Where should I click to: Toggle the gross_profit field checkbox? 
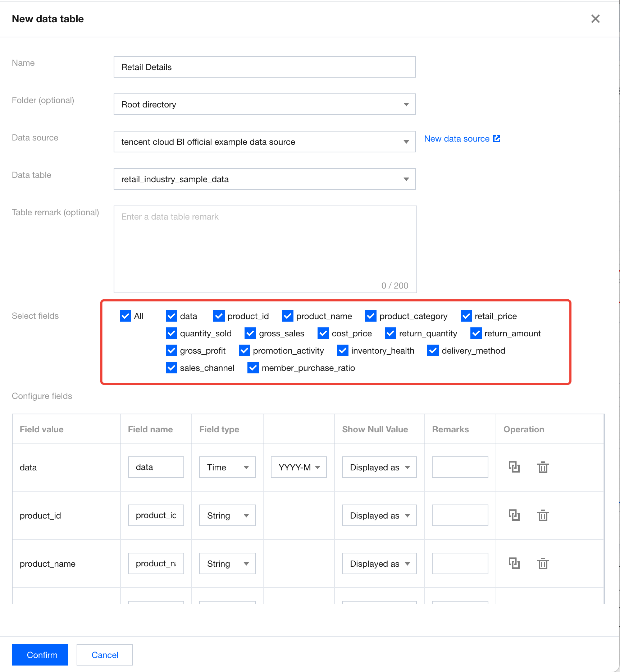pos(172,350)
